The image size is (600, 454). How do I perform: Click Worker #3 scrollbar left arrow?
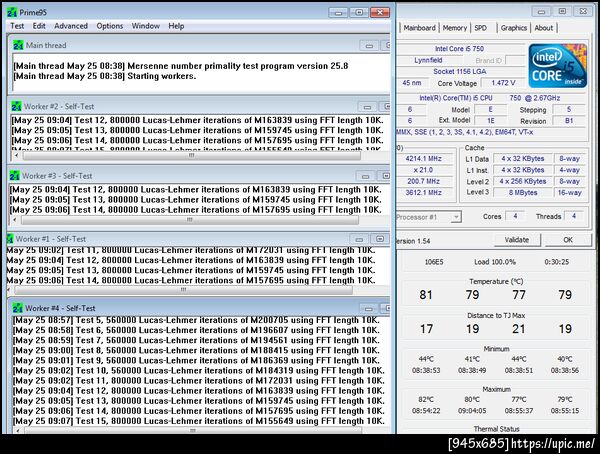click(15, 220)
